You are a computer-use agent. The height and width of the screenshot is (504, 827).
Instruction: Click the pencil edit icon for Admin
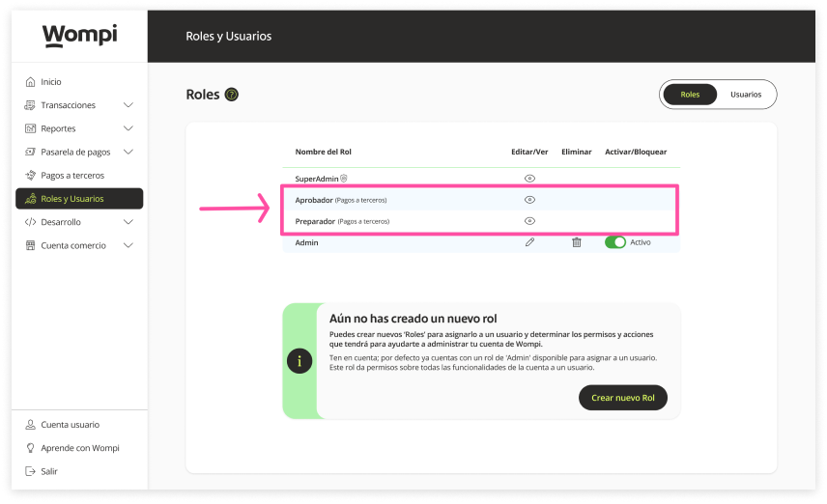click(529, 242)
